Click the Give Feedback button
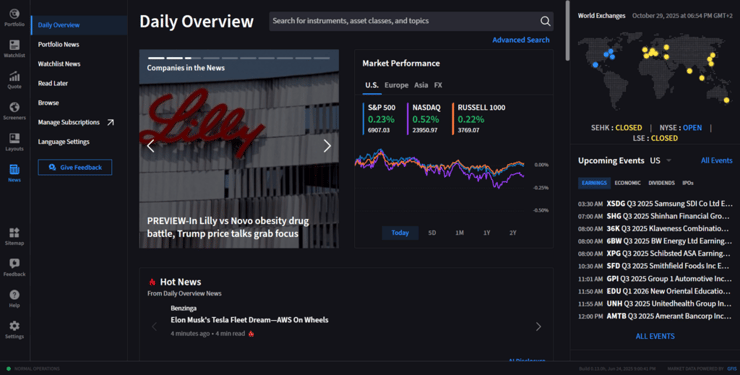The height and width of the screenshot is (375, 740). click(75, 167)
